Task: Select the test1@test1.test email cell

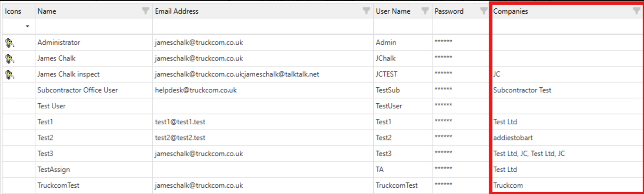Action: click(180, 122)
